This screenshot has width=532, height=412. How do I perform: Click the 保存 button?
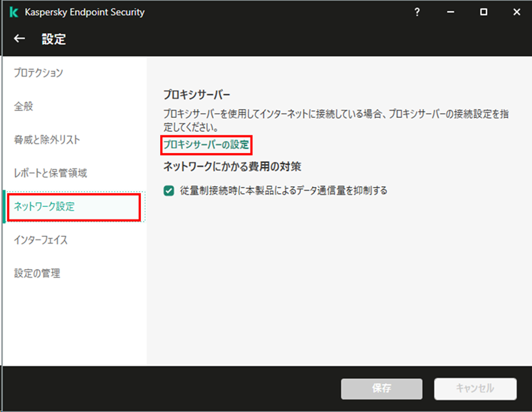[x=382, y=389]
